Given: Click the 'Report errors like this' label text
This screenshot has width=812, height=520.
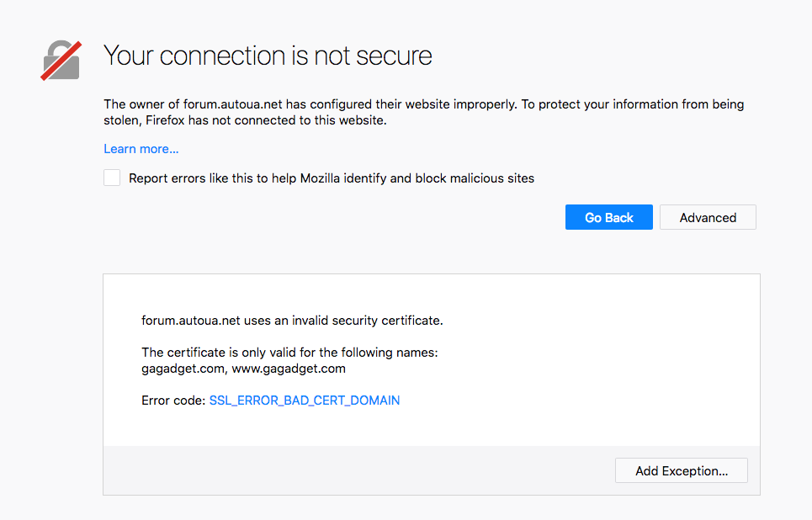Looking at the screenshot, I should 331,178.
